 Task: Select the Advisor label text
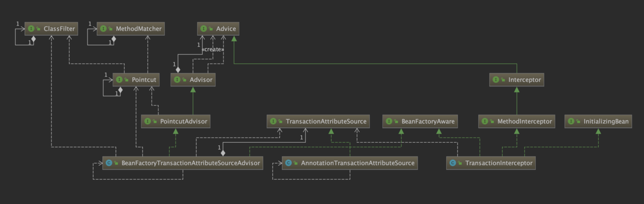pyautogui.click(x=201, y=80)
